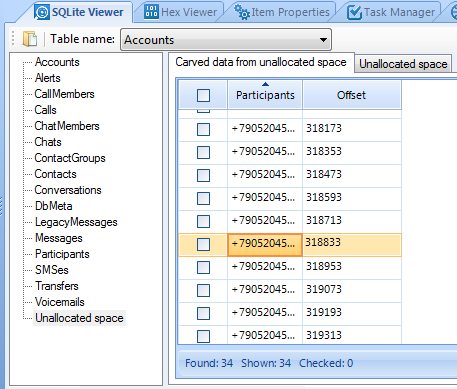The height and width of the screenshot is (389, 457).
Task: Click participant cell in offset 318473 row
Action: coord(265,175)
